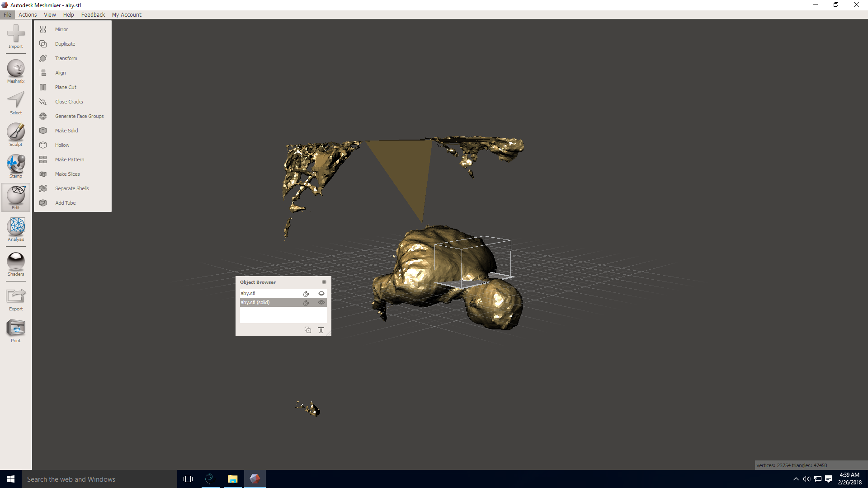Click the Separate Shells menu item
Image resolution: width=868 pixels, height=488 pixels.
pos(72,188)
